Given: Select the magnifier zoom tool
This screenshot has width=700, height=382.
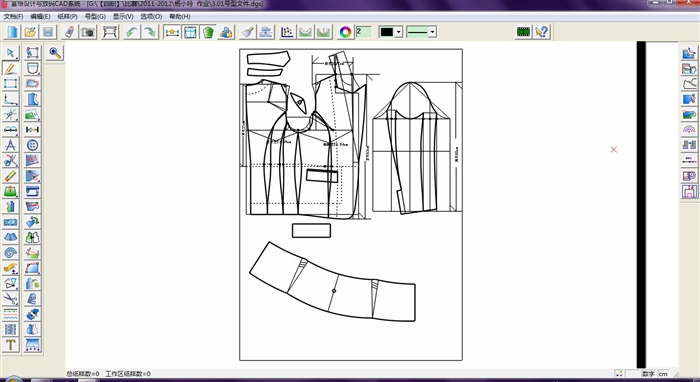Looking at the screenshot, I should (55, 53).
